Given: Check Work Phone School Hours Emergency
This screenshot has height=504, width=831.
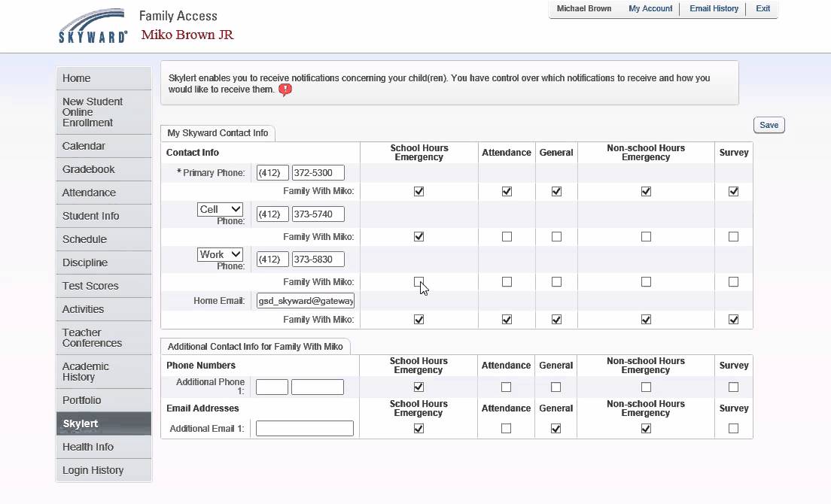Looking at the screenshot, I should point(419,281).
